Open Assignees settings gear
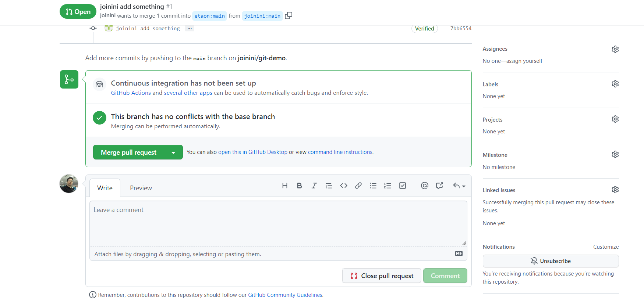The image size is (644, 302). (615, 49)
